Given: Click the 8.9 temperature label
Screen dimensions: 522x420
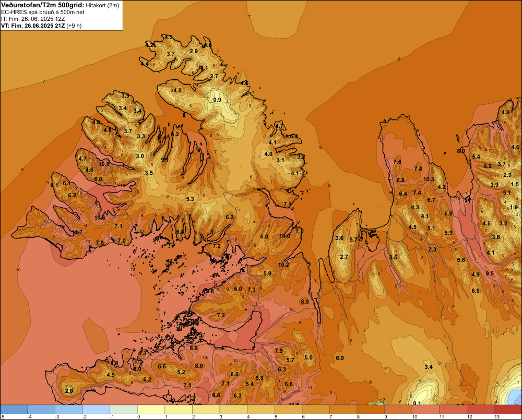Looking at the screenshot, I should [x=194, y=348].
